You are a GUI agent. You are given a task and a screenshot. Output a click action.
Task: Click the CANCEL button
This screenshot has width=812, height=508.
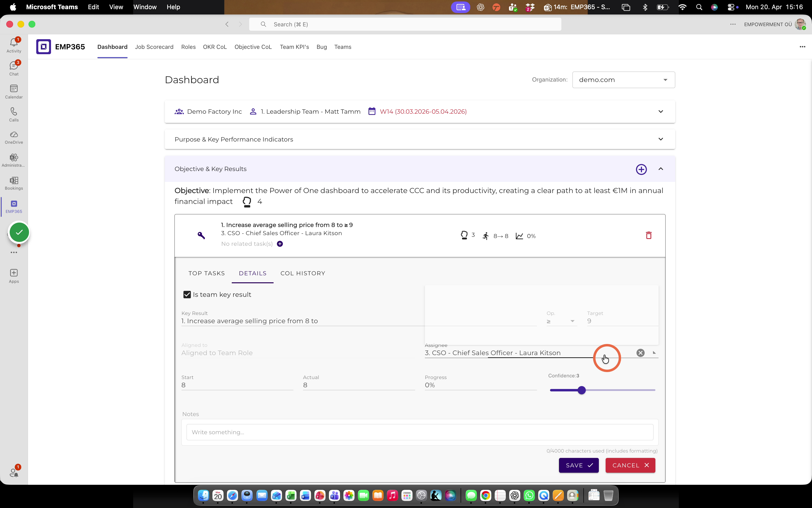630,465
